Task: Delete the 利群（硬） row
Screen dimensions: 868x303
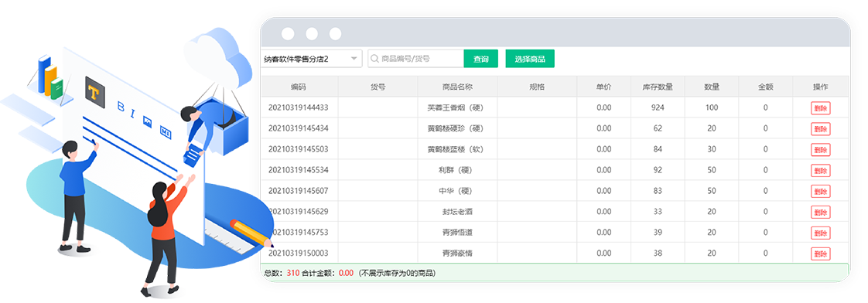Action: (x=820, y=170)
